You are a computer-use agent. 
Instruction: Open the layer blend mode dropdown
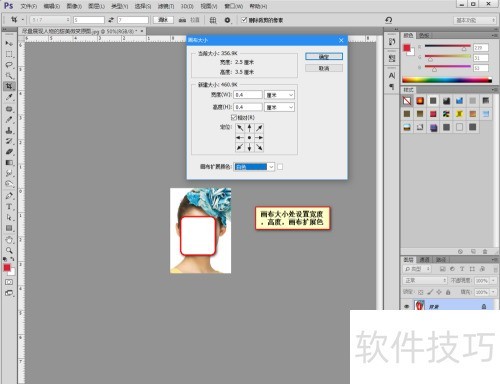click(x=425, y=280)
